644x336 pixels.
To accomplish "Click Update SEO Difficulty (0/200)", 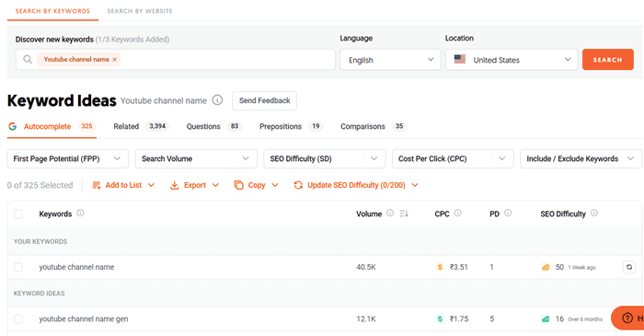I will pos(357,185).
